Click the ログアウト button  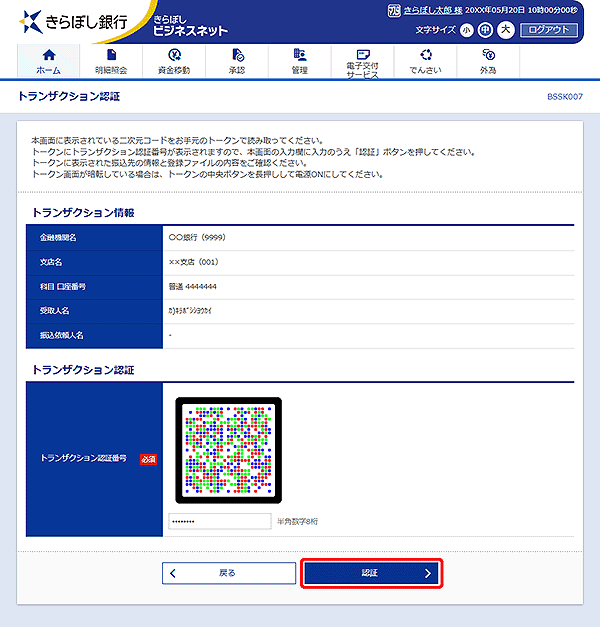pyautogui.click(x=549, y=30)
